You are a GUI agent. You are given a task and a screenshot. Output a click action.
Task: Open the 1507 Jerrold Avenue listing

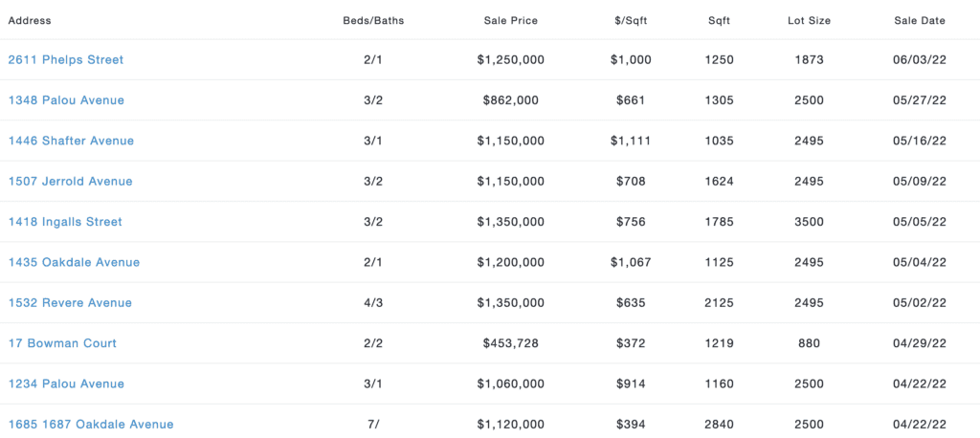(71, 181)
